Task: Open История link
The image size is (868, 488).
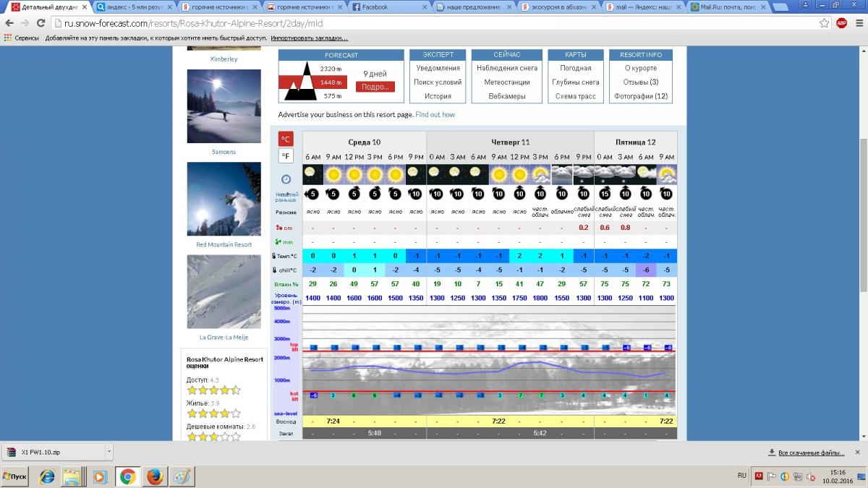Action: point(438,96)
